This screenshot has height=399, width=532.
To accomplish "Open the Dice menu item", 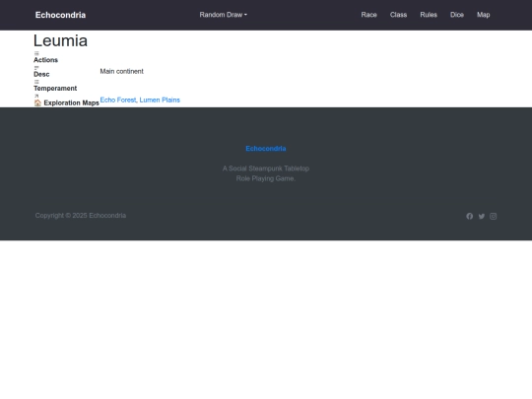I will coord(457,15).
